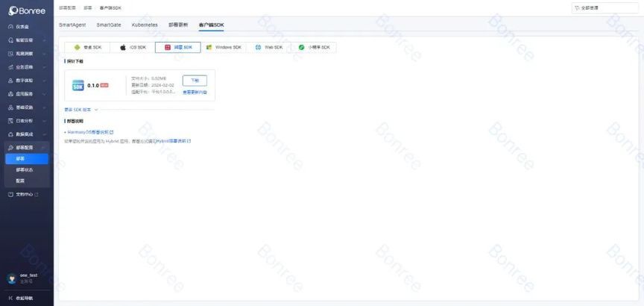Image resolution: width=644 pixels, height=306 pixels.
Task: Expand the 数据集成 sidebar chevron
Action: (x=44, y=134)
